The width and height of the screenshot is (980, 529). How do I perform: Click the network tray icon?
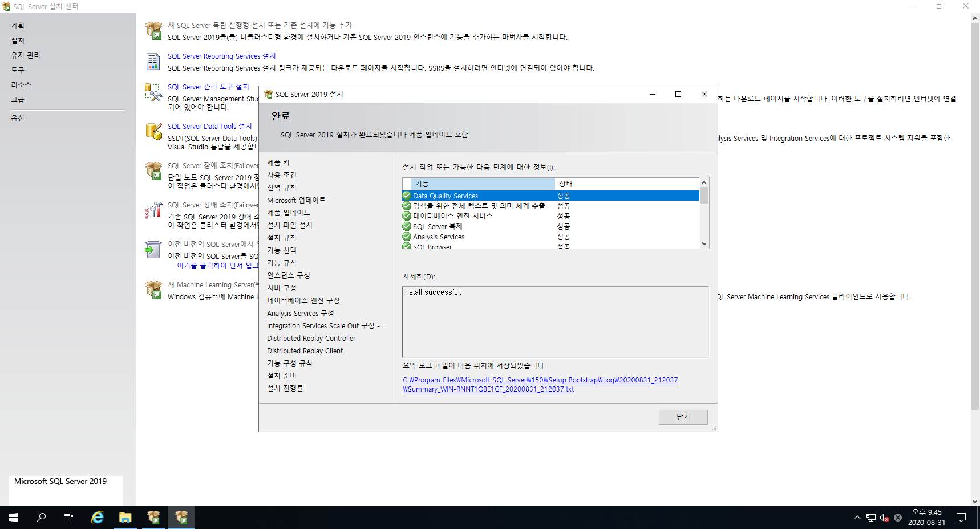pyautogui.click(x=871, y=518)
